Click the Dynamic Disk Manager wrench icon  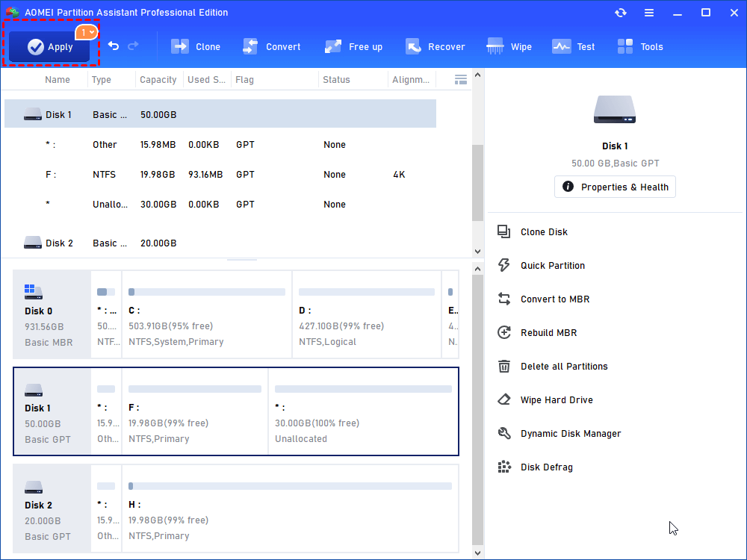tap(504, 433)
